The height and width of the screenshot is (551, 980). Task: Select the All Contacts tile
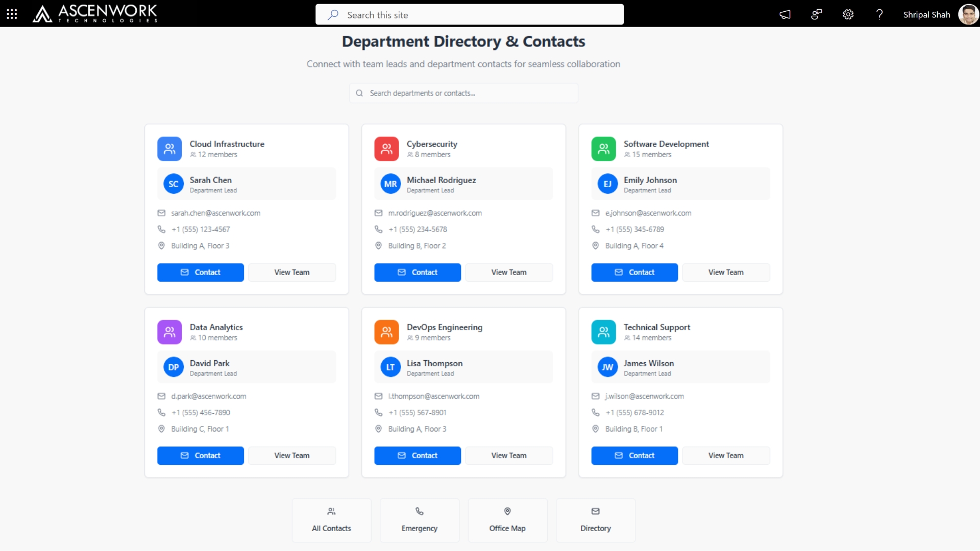(331, 520)
